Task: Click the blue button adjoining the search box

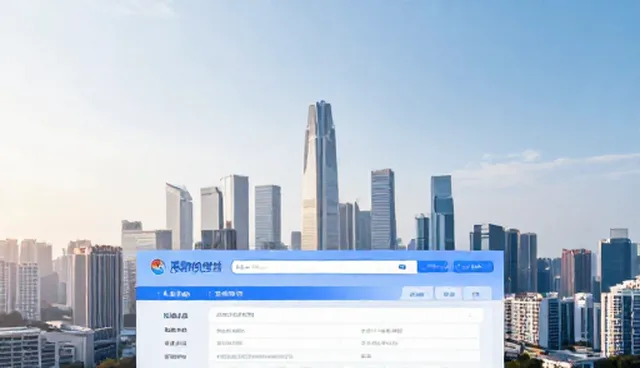Action: pyautogui.click(x=433, y=267)
